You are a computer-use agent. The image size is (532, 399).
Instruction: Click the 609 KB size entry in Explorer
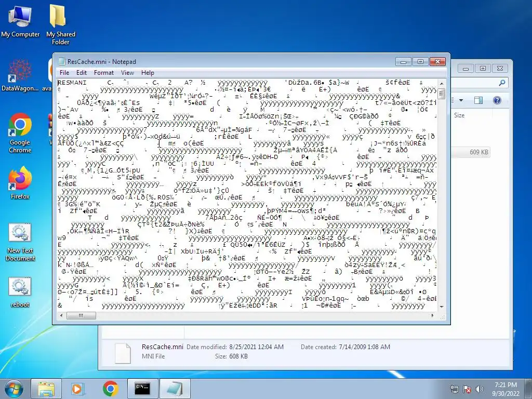(478, 152)
